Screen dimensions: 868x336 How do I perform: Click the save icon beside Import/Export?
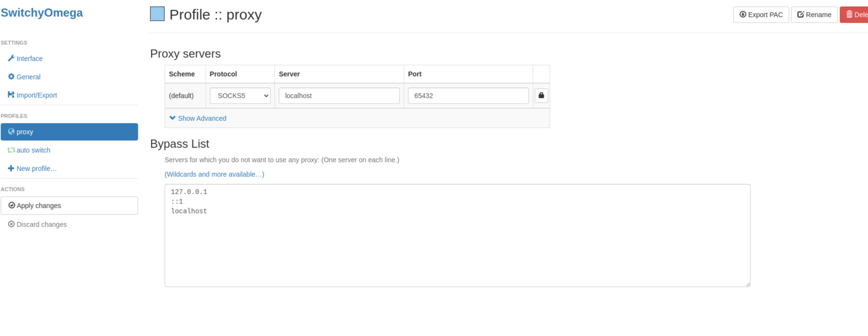tap(11, 95)
